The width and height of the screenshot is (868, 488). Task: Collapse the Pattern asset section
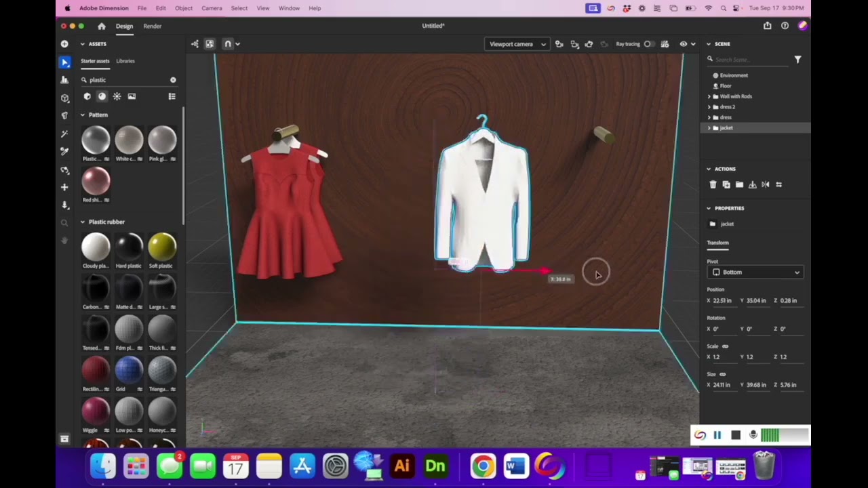click(x=83, y=115)
